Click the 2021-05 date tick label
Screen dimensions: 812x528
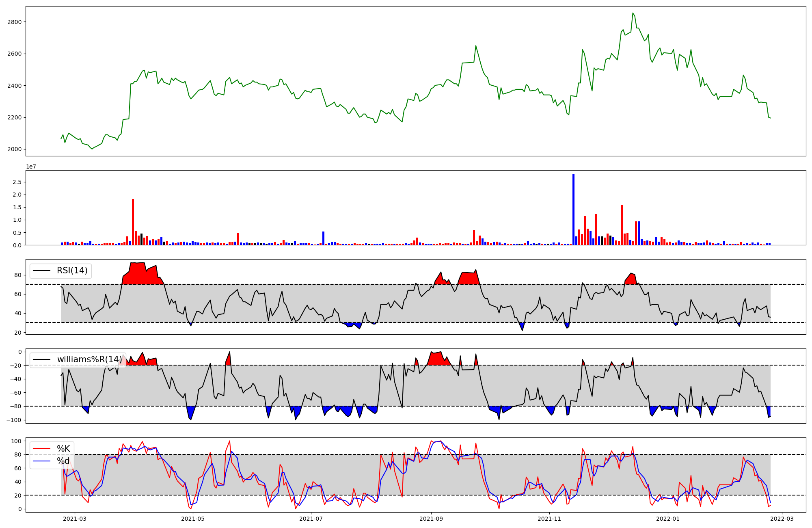click(x=193, y=519)
